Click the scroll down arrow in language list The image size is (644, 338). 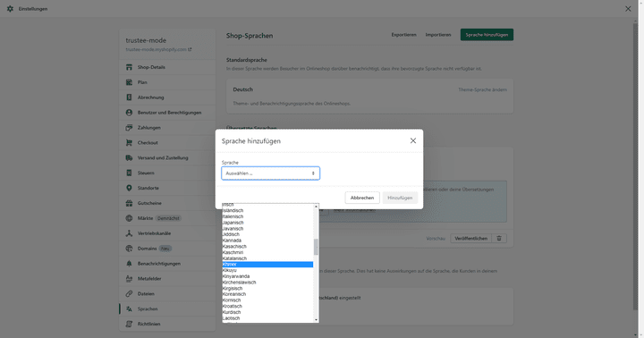point(316,319)
